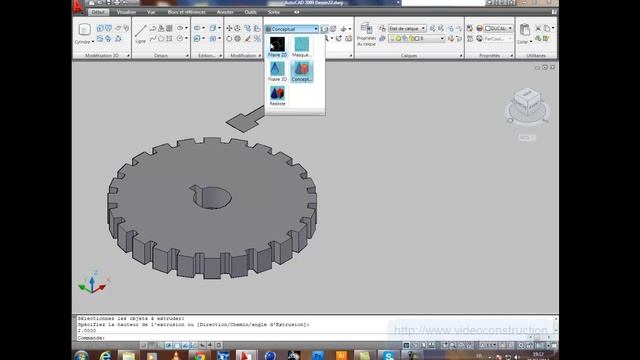Open the Sortie ribbon tab
Image resolution: width=640 pixels, height=360 pixels.
click(274, 12)
